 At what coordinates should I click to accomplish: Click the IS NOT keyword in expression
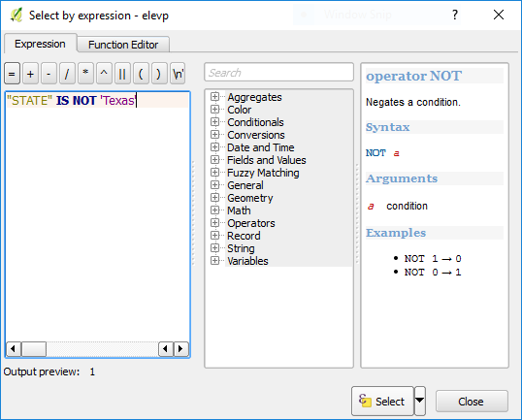point(77,101)
